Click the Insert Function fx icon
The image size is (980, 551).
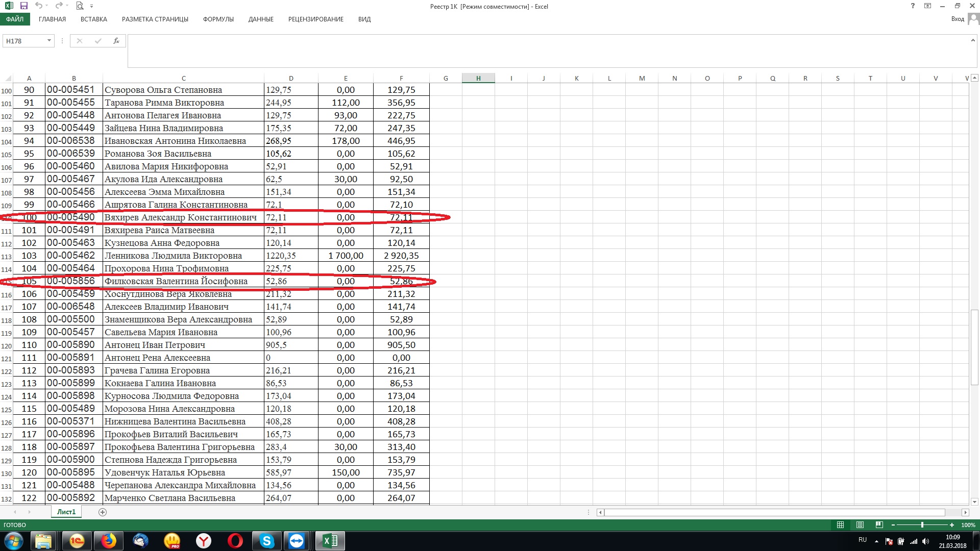(116, 41)
